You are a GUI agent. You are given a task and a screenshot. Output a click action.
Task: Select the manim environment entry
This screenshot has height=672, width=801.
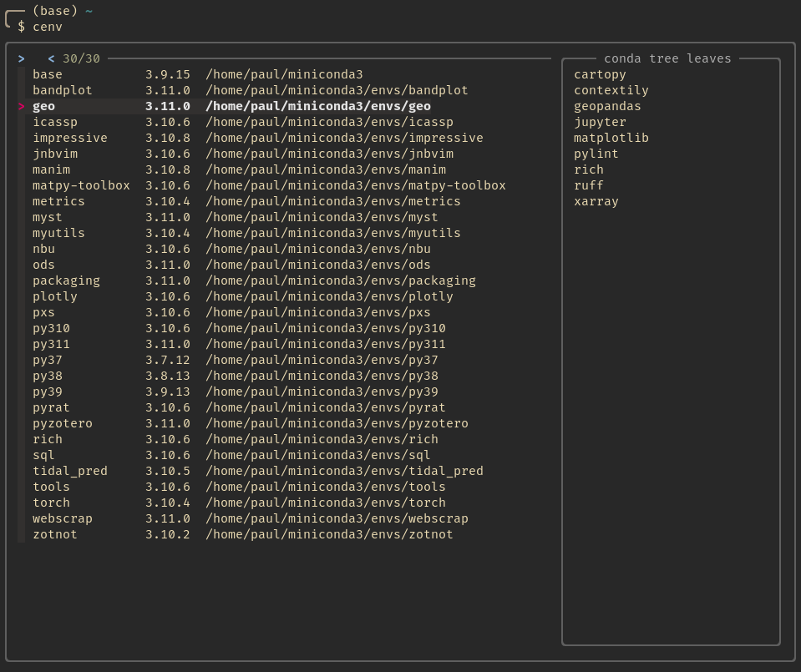click(51, 169)
